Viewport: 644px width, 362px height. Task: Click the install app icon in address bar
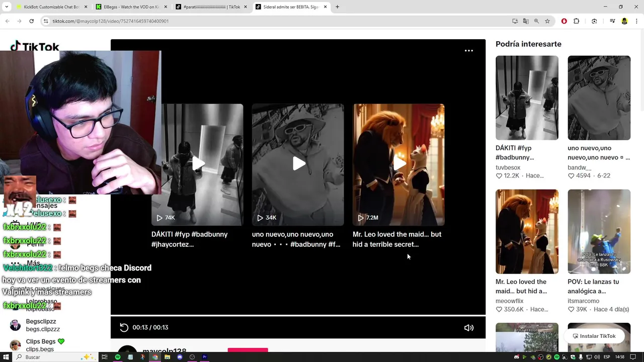coord(515,21)
